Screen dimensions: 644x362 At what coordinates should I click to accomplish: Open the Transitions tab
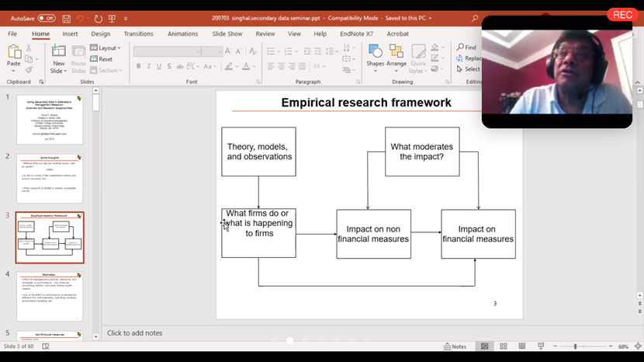tap(138, 34)
